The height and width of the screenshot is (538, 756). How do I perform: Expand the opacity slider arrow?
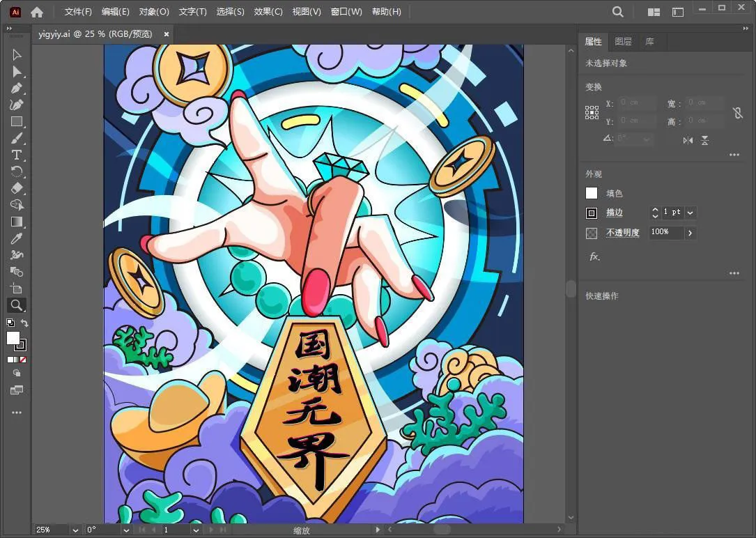691,233
